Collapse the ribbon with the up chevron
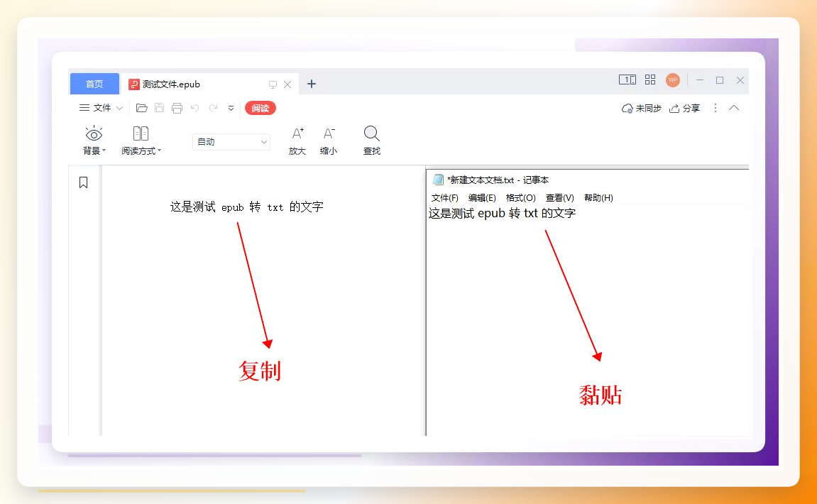 click(734, 108)
